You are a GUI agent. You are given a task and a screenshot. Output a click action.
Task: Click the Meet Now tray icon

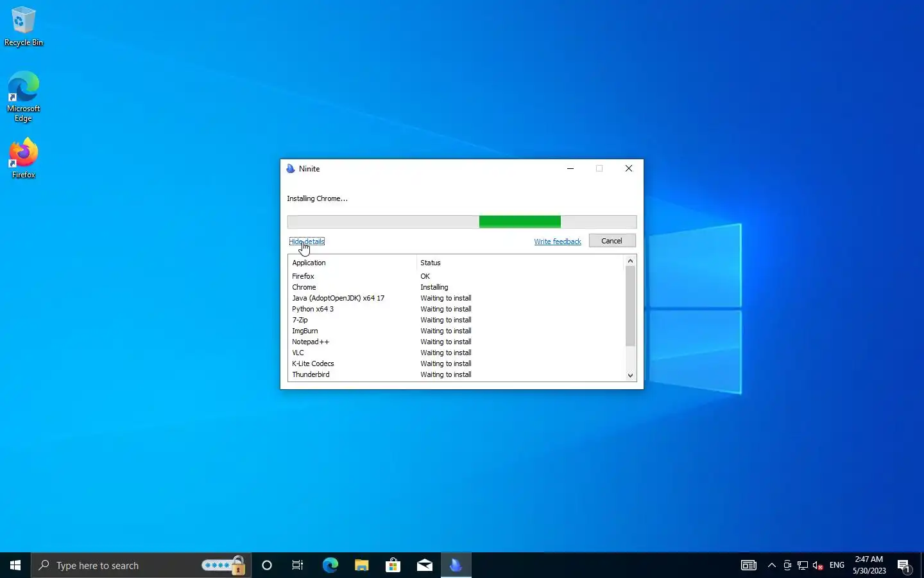[787, 565]
